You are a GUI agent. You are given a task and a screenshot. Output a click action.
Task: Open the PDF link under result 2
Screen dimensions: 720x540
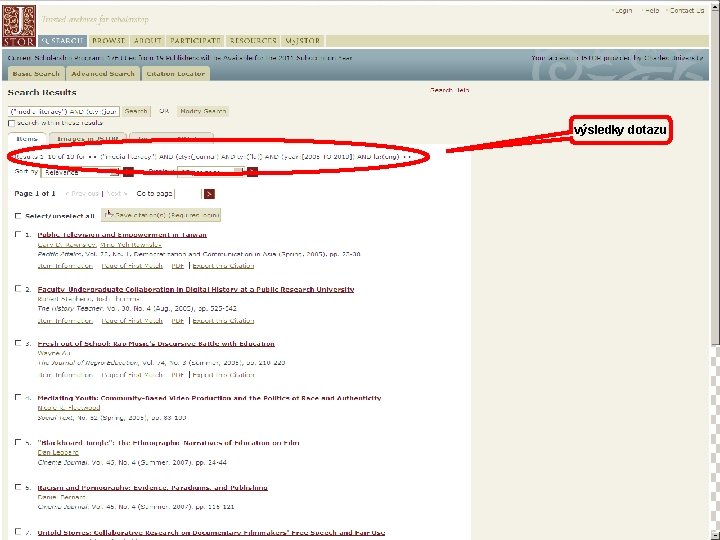178,321
